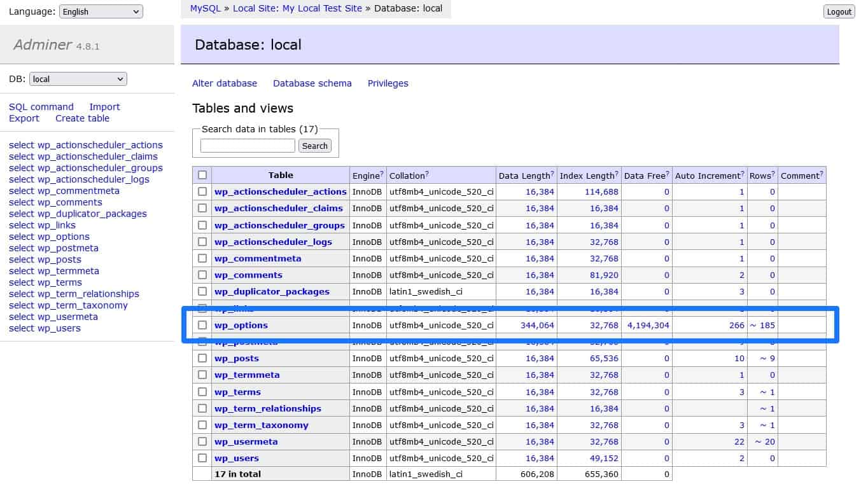The image size is (868, 491).
Task: Click sidebar select wp_termmeta
Action: tap(54, 271)
